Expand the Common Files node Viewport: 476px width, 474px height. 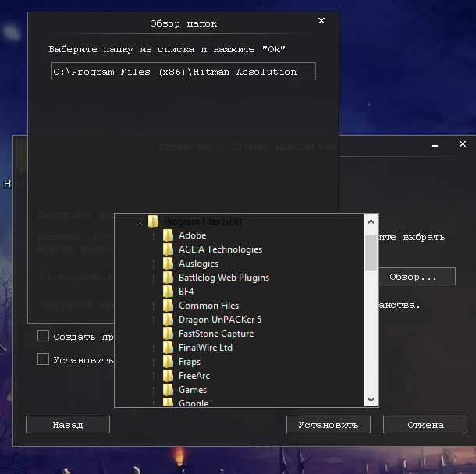155,306
